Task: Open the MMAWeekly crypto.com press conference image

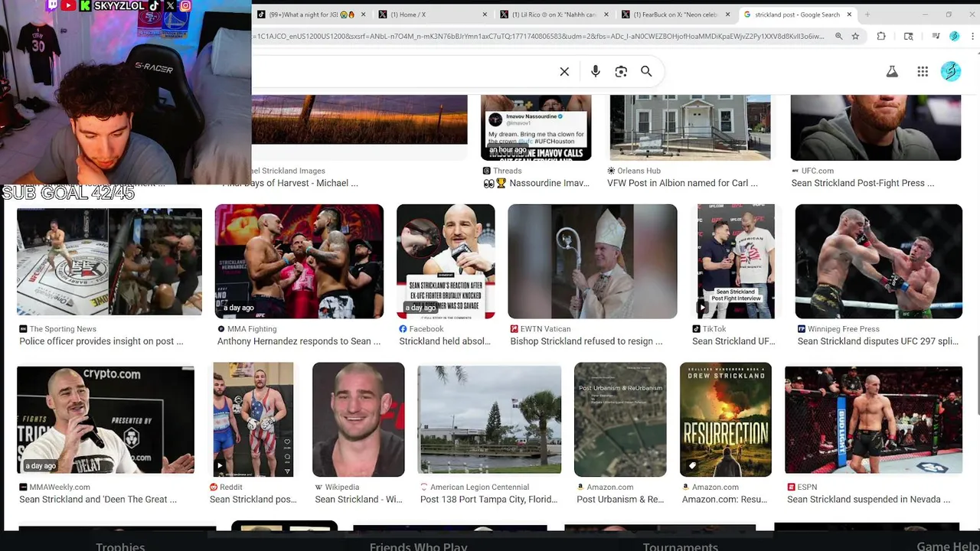Action: point(106,420)
